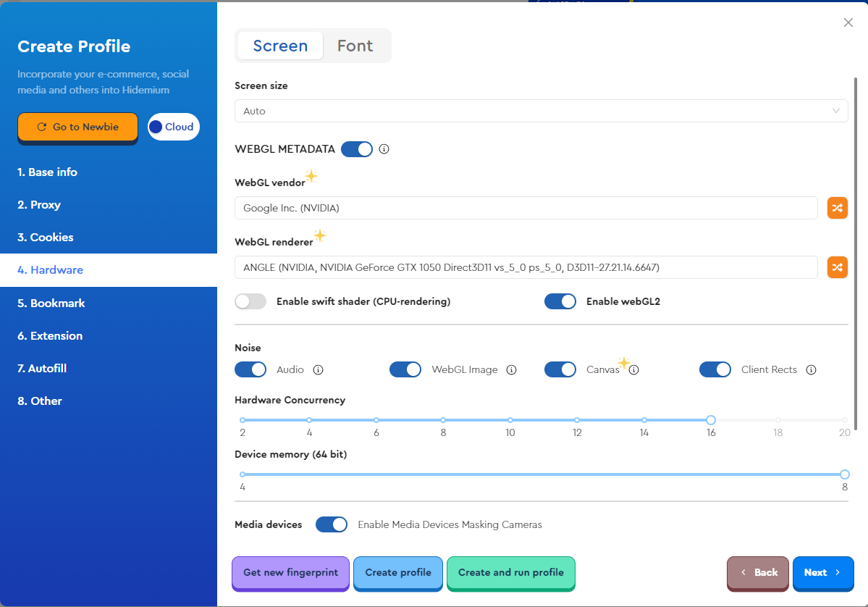The height and width of the screenshot is (607, 868).
Task: Close the Create Profile dialog
Action: point(848,22)
